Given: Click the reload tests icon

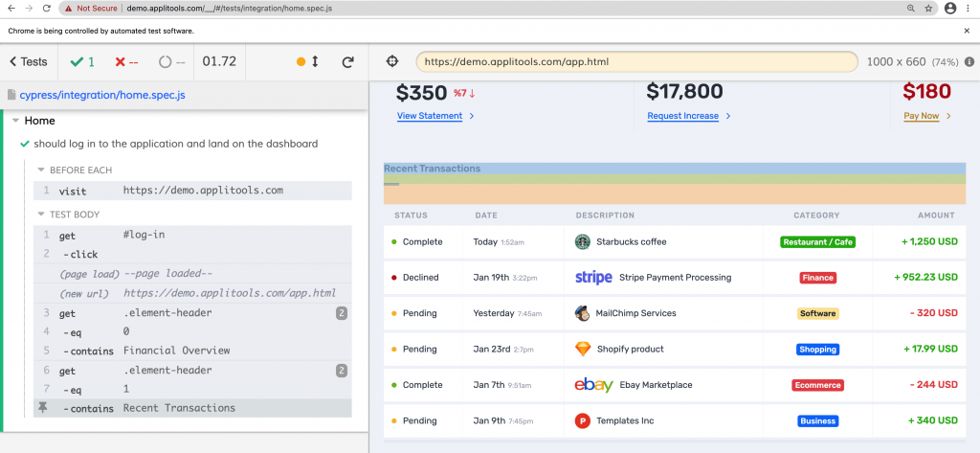Looking at the screenshot, I should (x=348, y=62).
